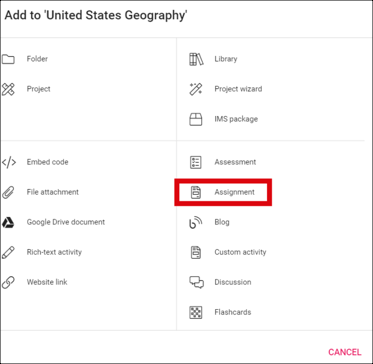This screenshot has width=373, height=364.
Task: Click the Library books icon
Action: pos(196,59)
